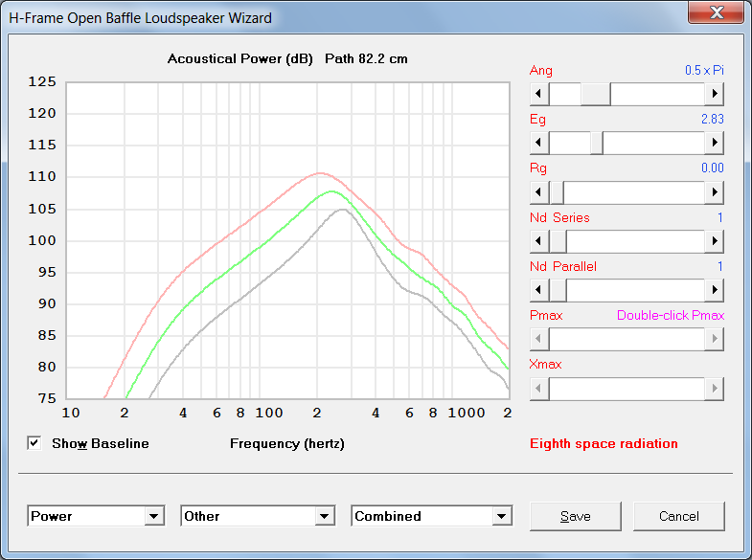Decrease Nd Parallel with left arrow
Screen dimensions: 752x560
click(539, 290)
